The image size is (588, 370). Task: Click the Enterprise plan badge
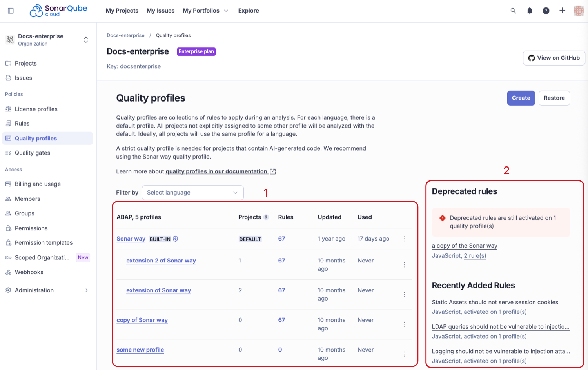(196, 51)
